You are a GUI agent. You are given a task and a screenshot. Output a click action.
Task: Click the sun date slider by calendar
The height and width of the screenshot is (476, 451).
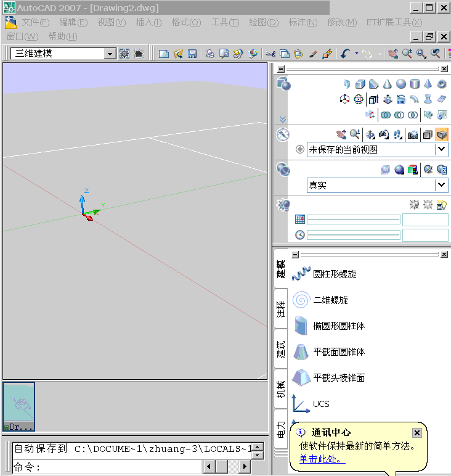tap(353, 219)
